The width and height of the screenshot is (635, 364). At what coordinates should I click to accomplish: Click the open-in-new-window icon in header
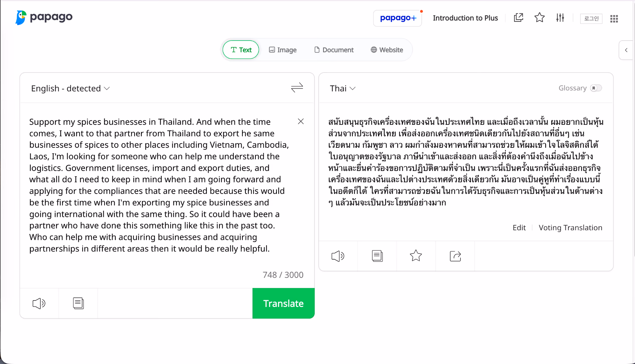point(518,18)
